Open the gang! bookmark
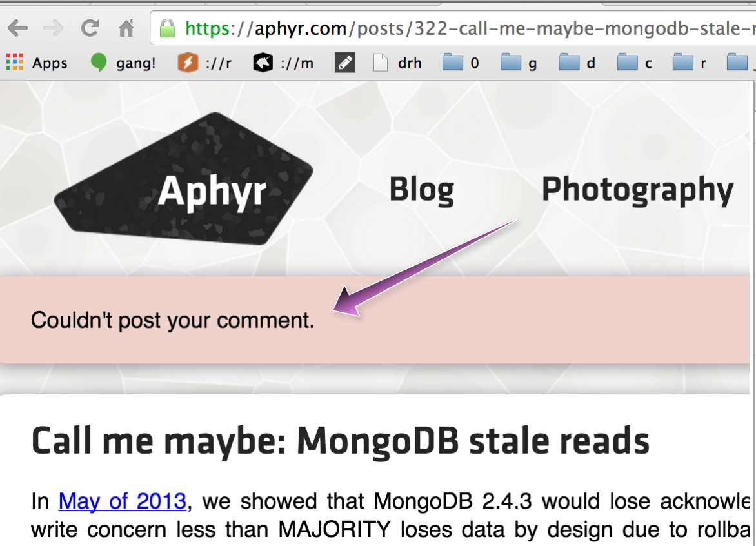Screen dimensions: 756x546 [x=123, y=63]
